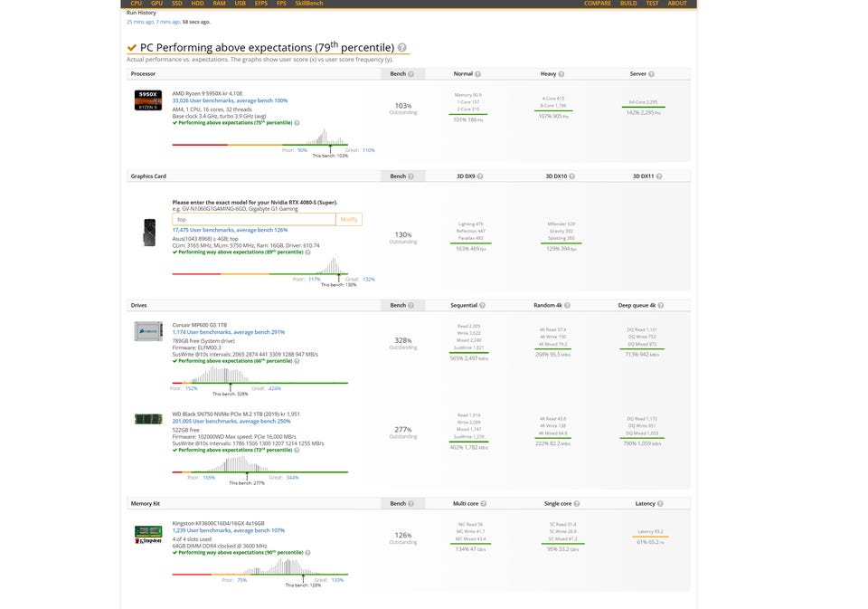Open the HDD menu item
The width and height of the screenshot is (868, 609).
[x=197, y=4]
